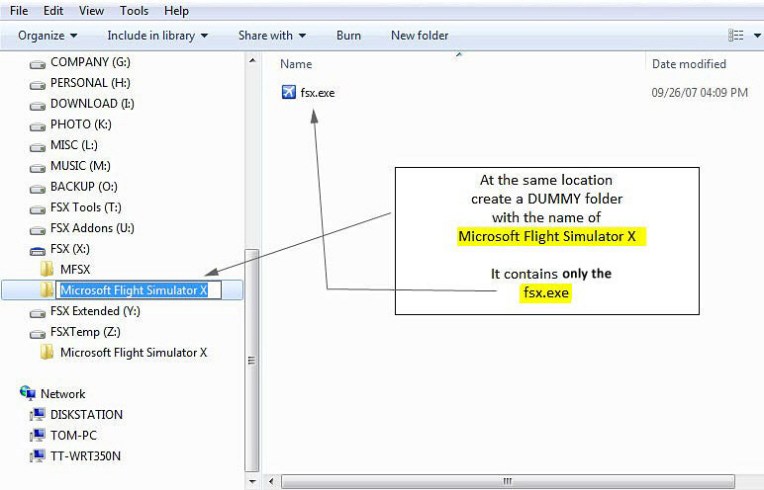Click the horizontal scrollbar left arrow
Image resolution: width=764 pixels, height=490 pixels.
[x=271, y=481]
